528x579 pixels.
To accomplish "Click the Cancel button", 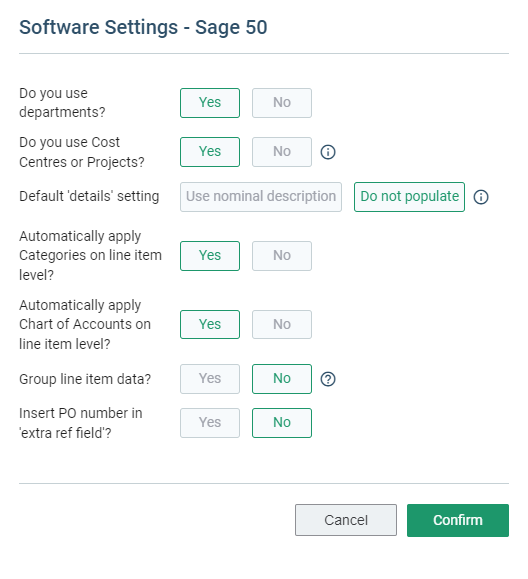I will coord(346,520).
